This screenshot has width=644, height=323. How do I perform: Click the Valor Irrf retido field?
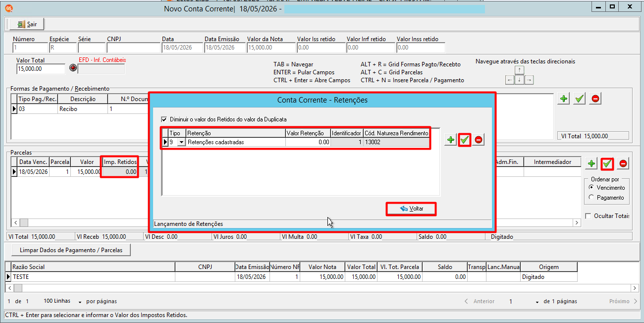(371, 48)
